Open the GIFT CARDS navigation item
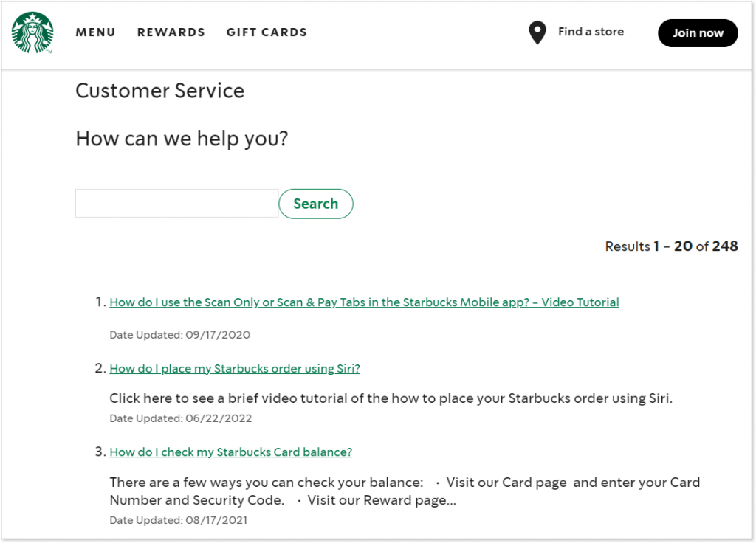The width and height of the screenshot is (756, 543). point(267,32)
